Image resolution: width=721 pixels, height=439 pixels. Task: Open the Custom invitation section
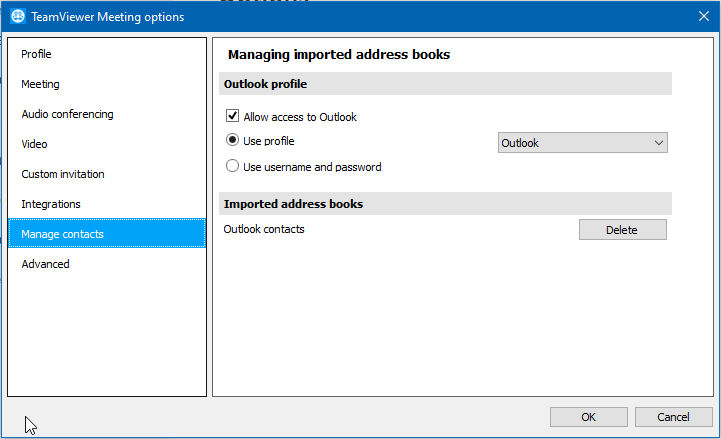(107, 174)
